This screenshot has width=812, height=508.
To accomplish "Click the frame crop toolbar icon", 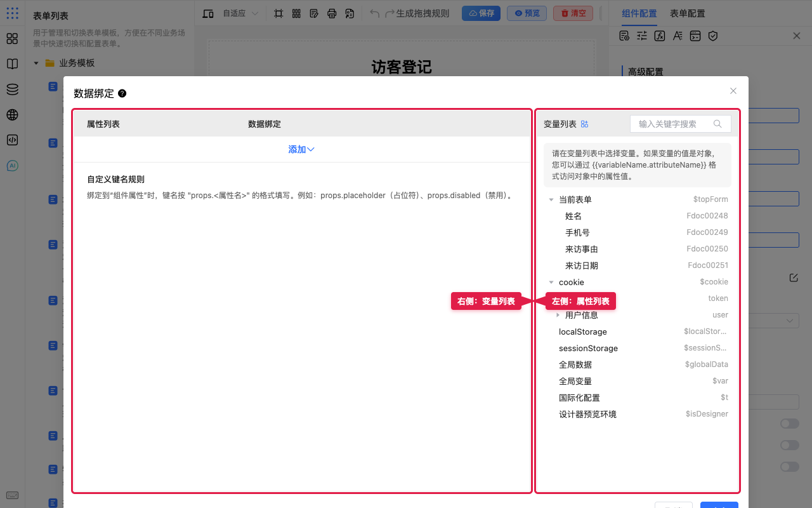I will pyautogui.click(x=278, y=13).
